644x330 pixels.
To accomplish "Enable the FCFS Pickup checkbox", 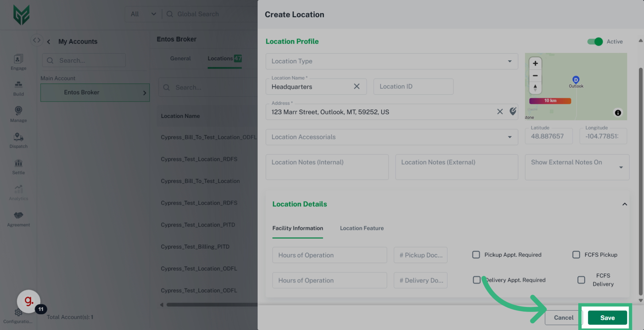I will coord(576,255).
